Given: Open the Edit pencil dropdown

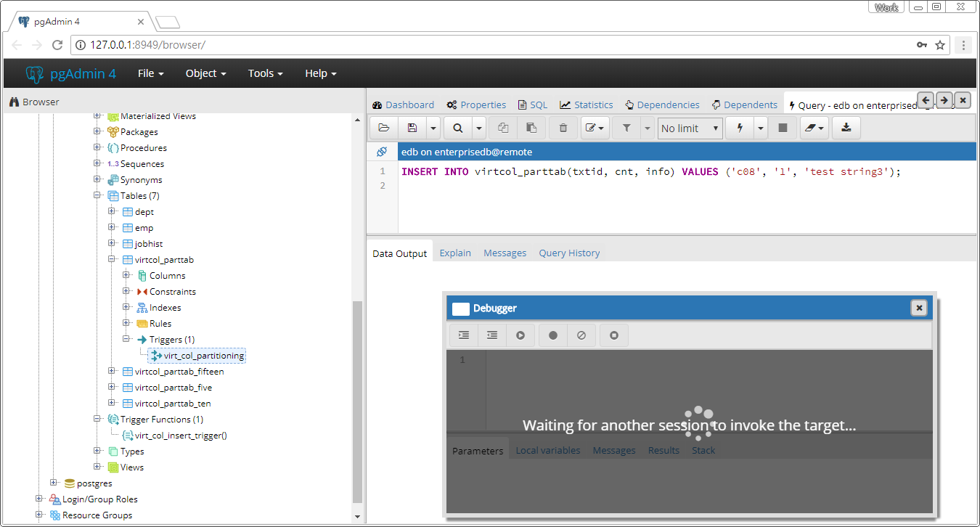Looking at the screenshot, I should (x=595, y=128).
